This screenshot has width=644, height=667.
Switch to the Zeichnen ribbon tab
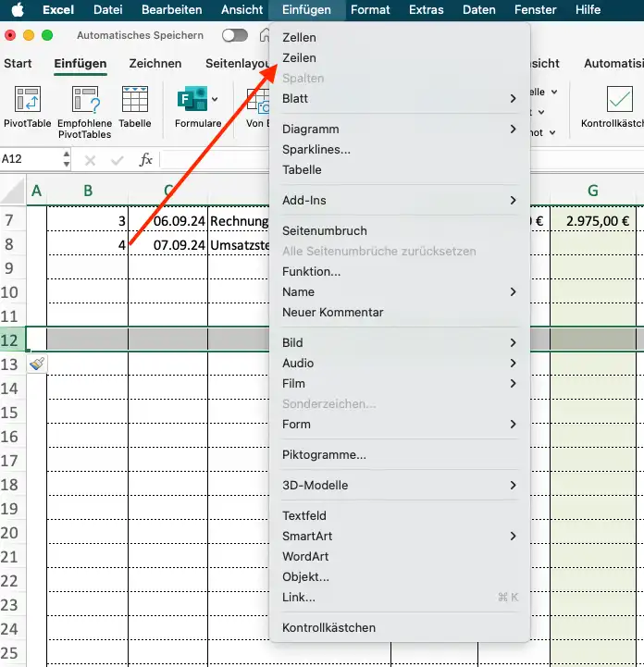tap(155, 64)
